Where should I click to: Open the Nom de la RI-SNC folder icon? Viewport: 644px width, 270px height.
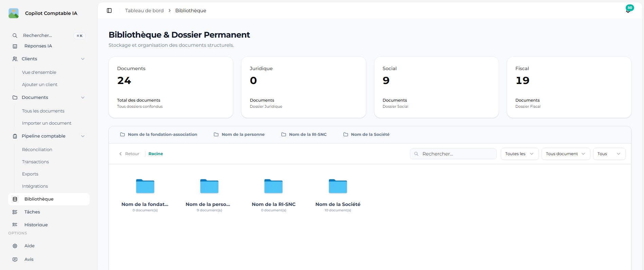click(273, 186)
